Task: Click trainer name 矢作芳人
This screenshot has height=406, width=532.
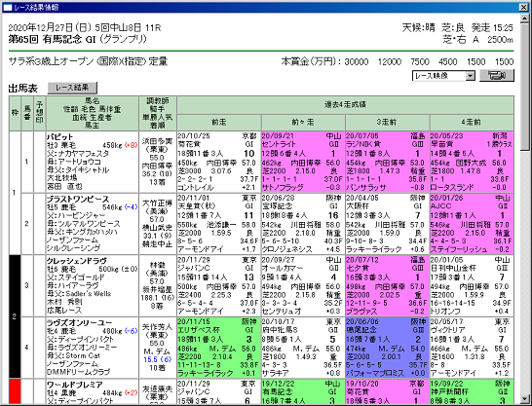Action: tap(158, 327)
